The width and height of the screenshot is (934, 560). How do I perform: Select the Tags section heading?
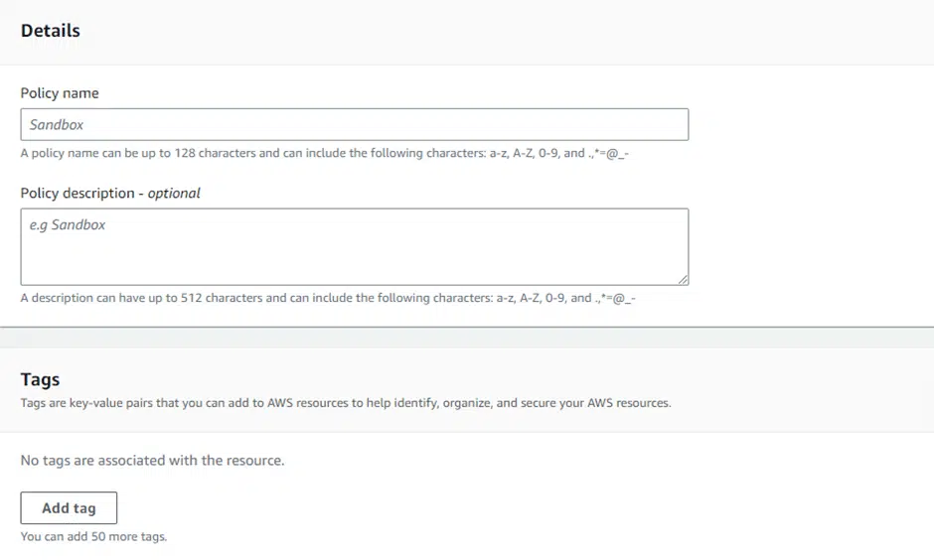click(40, 379)
